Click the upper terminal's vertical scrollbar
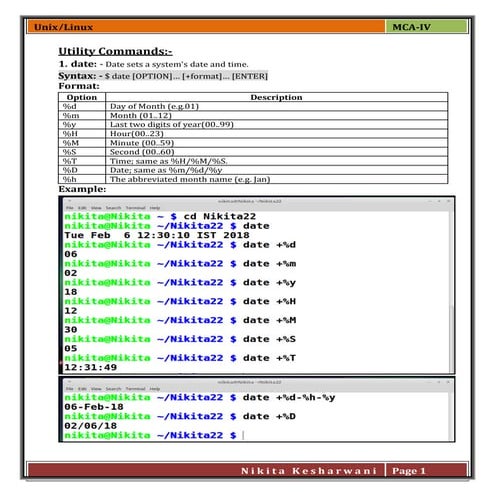This screenshot has width=495, height=495. pos(451,292)
